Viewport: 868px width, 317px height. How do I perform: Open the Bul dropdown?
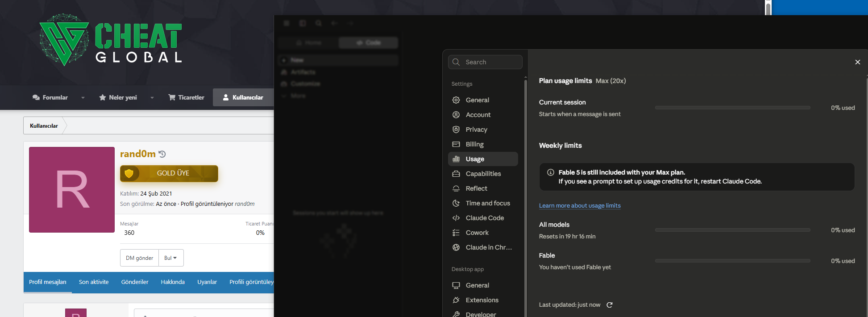[x=171, y=258]
